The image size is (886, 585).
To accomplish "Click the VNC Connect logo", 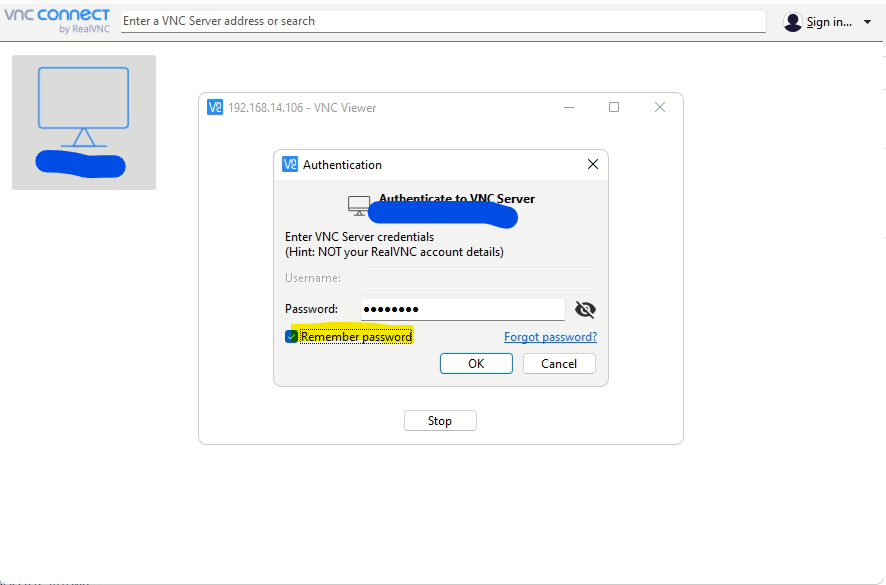I will [56, 20].
